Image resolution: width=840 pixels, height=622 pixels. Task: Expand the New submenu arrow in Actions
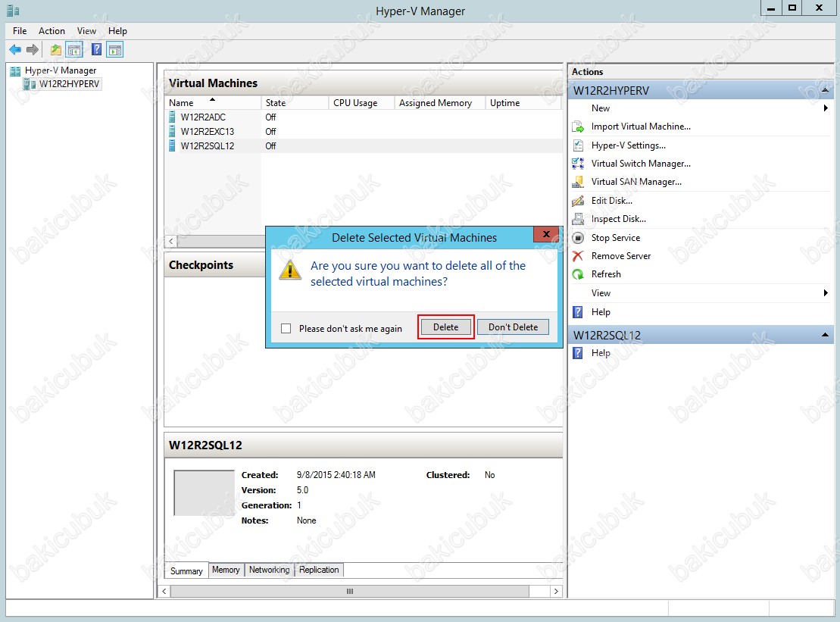pyautogui.click(x=826, y=108)
